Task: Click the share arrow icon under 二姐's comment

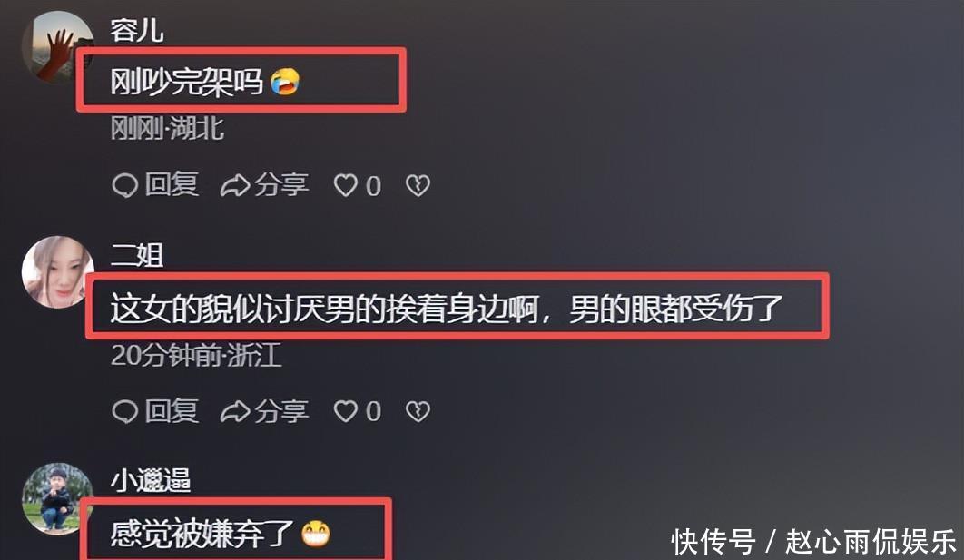Action: pos(235,411)
